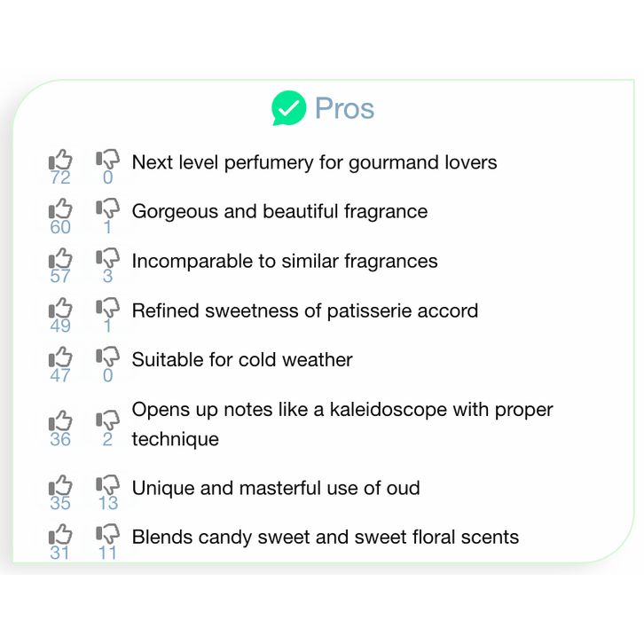Image resolution: width=644 pixels, height=644 pixels.
Task: Upvote "Next level perfumery for gourmand lovers"
Action: [60, 160]
